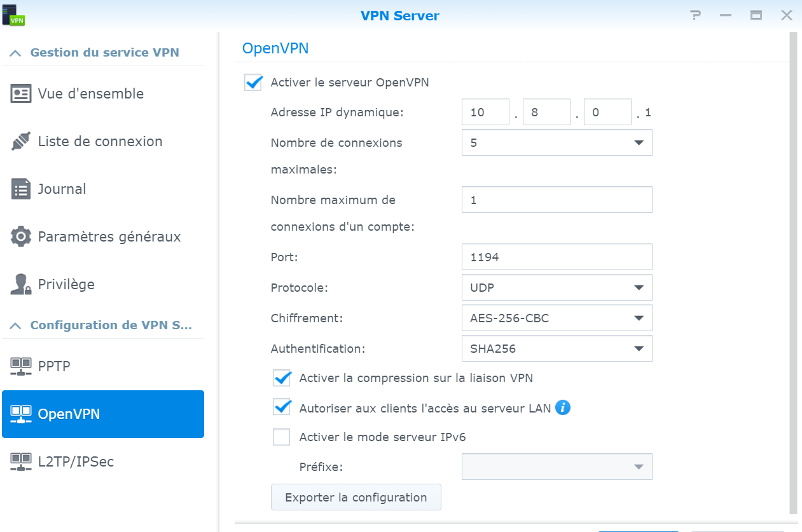802x532 pixels.
Task: Click the vertical scrollbar of settings panel
Action: (792, 273)
